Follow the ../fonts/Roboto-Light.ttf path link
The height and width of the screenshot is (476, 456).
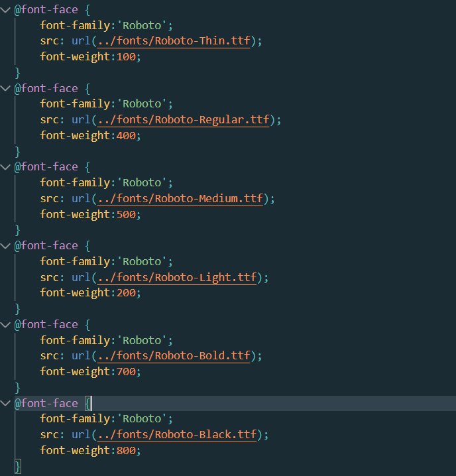[177, 278]
